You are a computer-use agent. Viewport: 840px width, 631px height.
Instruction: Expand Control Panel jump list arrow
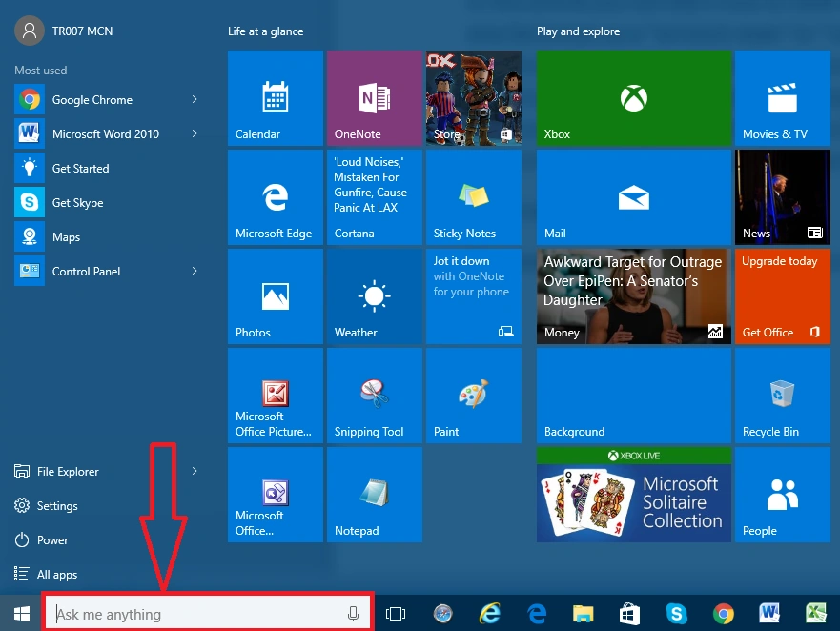[195, 271]
